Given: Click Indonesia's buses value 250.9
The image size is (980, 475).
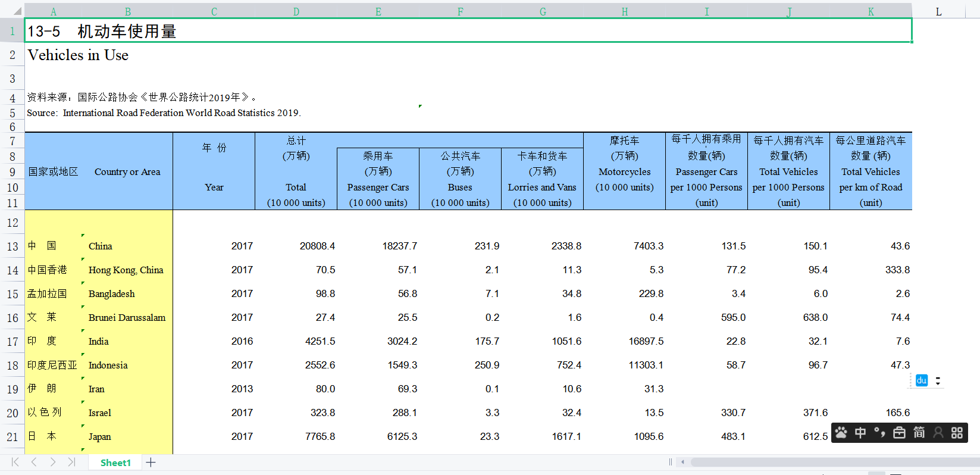Looking at the screenshot, I should [487, 365].
